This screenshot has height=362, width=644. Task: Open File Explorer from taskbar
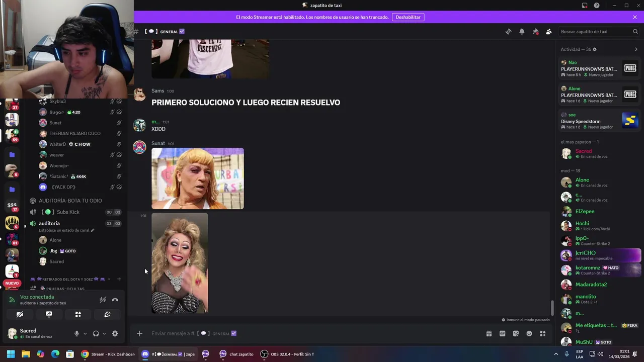pos(26,354)
